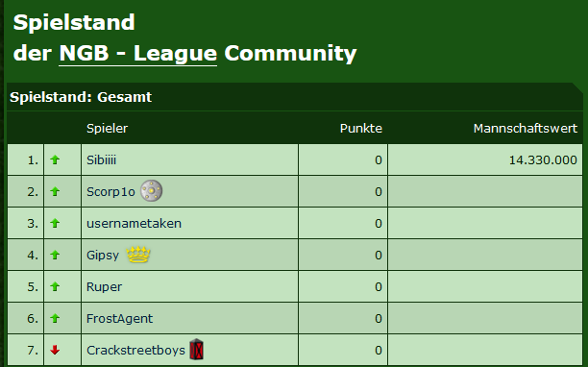Click the Mannschaftswert column header

tap(525, 129)
